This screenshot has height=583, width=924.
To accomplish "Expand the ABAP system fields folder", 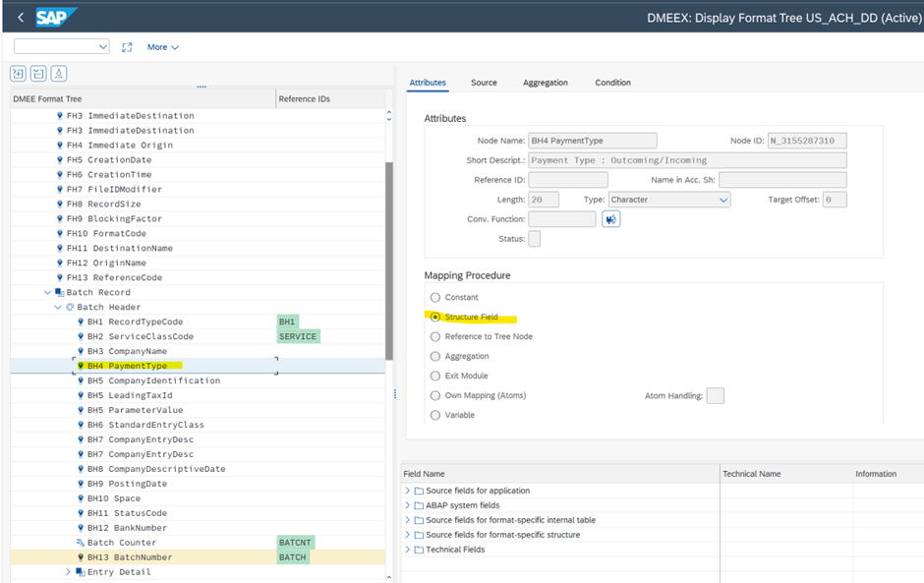I will click(x=407, y=505).
